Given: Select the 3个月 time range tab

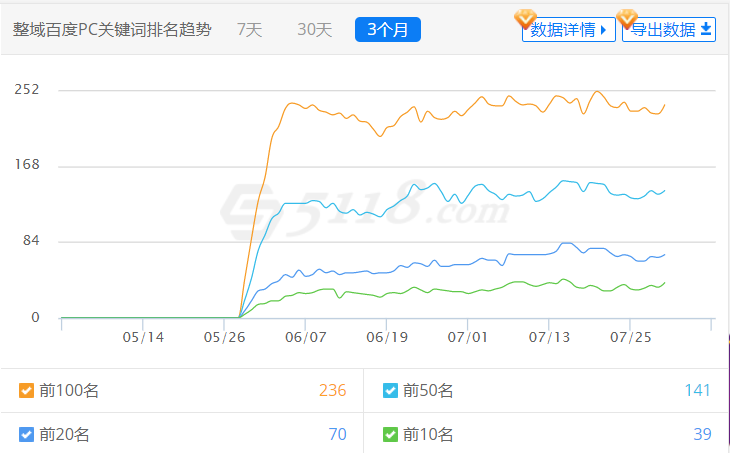Looking at the screenshot, I should [388, 29].
